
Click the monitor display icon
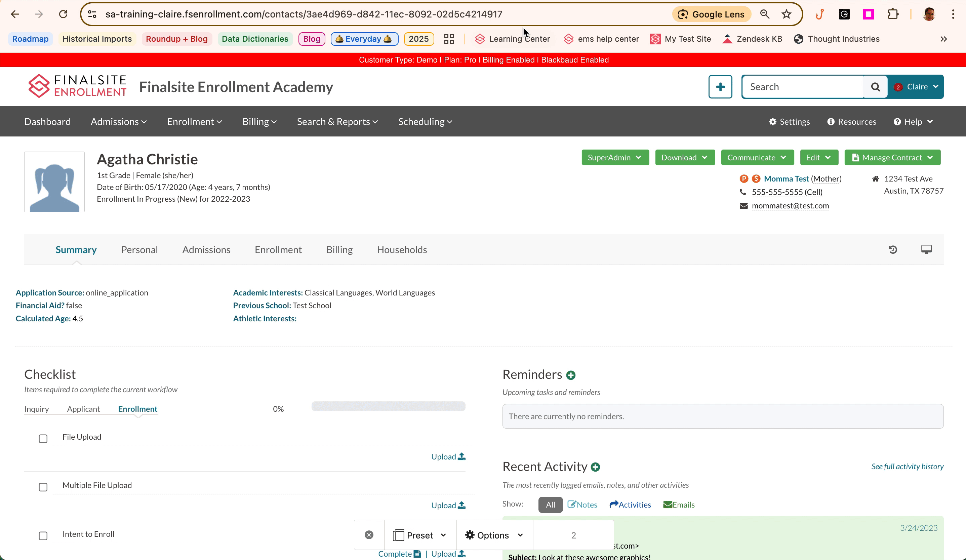926,249
